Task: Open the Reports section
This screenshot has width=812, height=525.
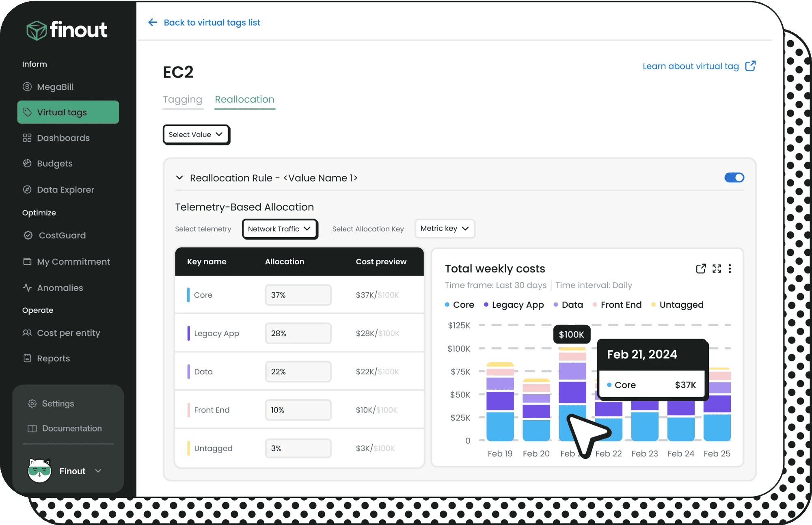Action: [x=53, y=358]
